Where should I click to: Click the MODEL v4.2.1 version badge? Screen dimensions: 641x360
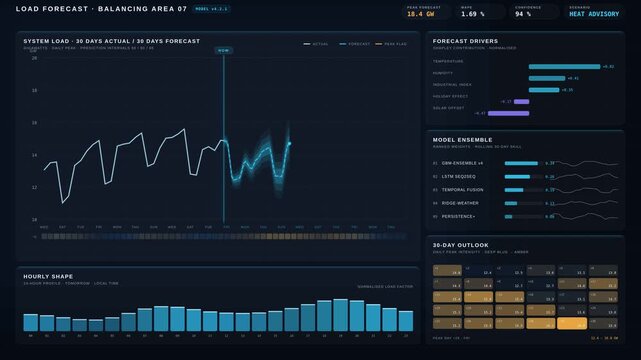[211, 9]
